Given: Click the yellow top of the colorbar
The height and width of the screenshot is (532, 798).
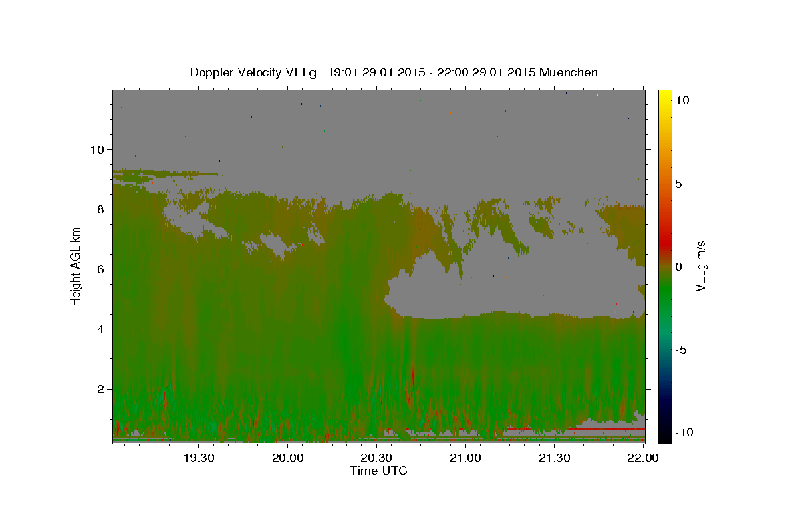Looking at the screenshot, I should [x=664, y=96].
